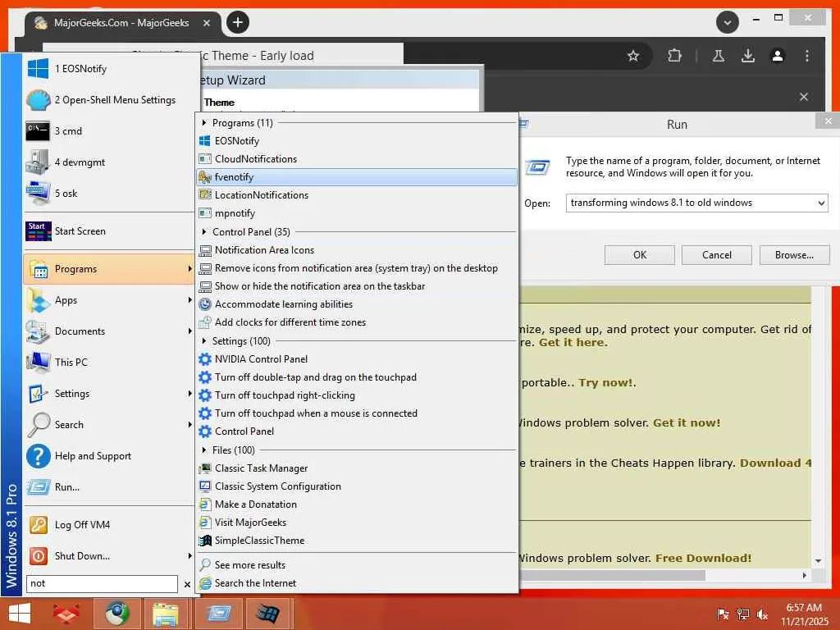Open 'Turn off touchpad right-clicking' setting
This screenshot has width=840, height=630.
(357, 395)
